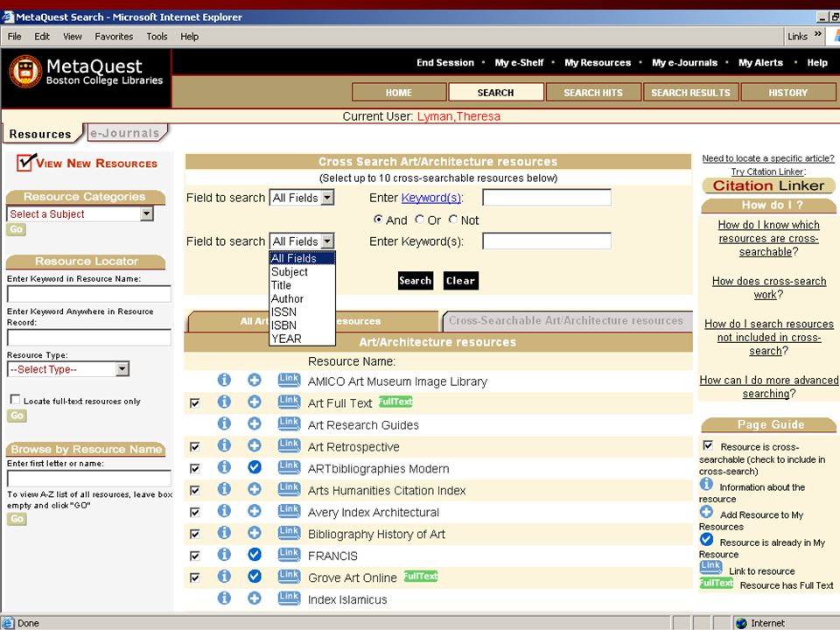Click the first Enter Keyword(s) text field

tap(546, 197)
